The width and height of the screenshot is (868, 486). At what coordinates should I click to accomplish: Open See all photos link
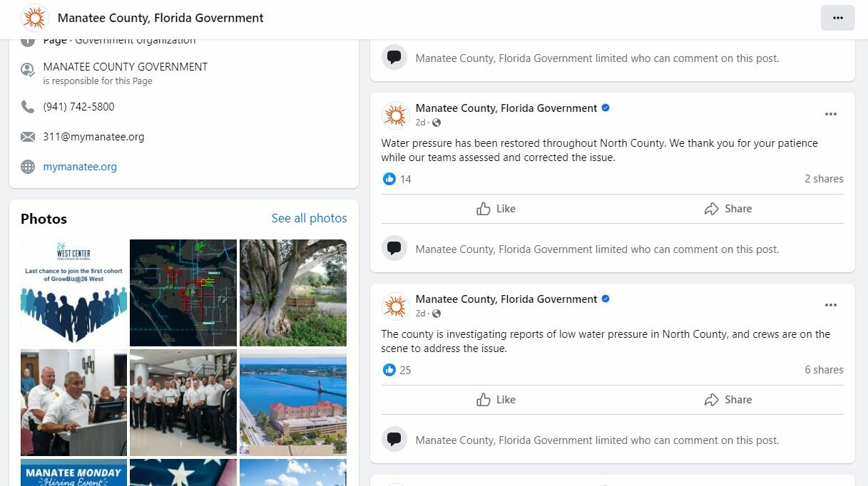(310, 218)
